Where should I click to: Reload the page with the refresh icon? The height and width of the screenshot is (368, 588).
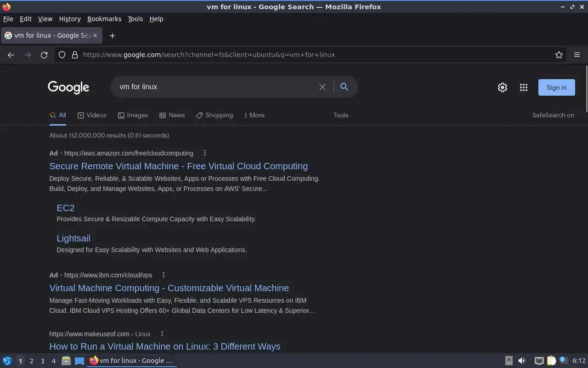point(44,55)
